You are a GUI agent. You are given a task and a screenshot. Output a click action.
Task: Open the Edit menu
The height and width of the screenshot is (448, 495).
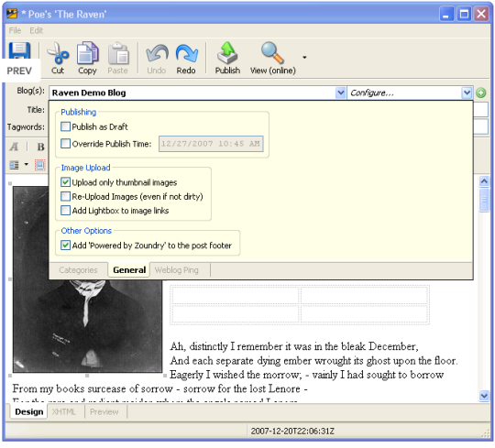(x=37, y=30)
